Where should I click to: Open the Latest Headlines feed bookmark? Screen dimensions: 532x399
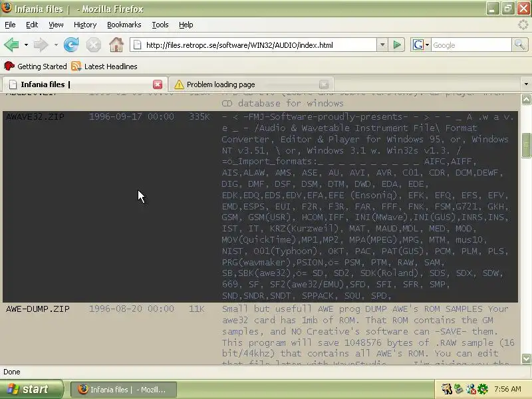pyautogui.click(x=104, y=66)
